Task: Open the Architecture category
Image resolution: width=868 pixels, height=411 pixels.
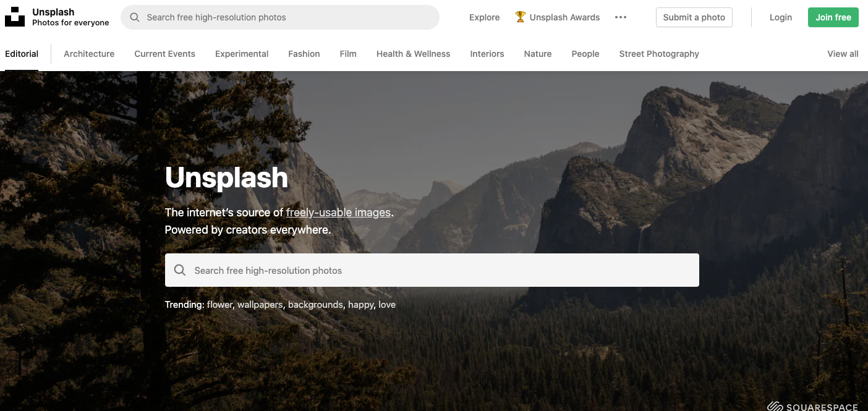Action: click(x=89, y=54)
